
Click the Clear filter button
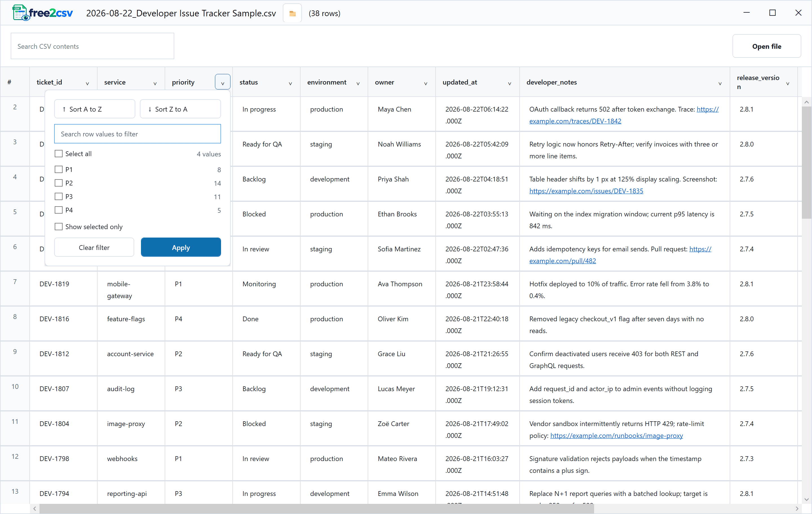click(x=94, y=247)
